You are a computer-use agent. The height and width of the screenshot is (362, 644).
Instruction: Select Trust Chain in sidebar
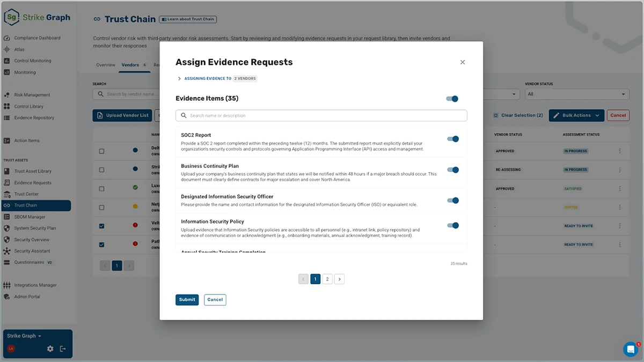(36, 205)
